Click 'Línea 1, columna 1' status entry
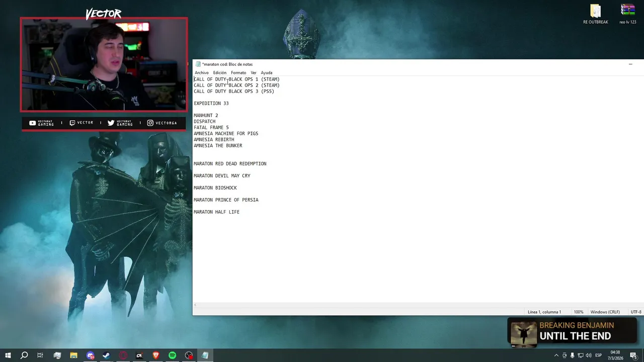The height and width of the screenshot is (362, 644). (544, 312)
